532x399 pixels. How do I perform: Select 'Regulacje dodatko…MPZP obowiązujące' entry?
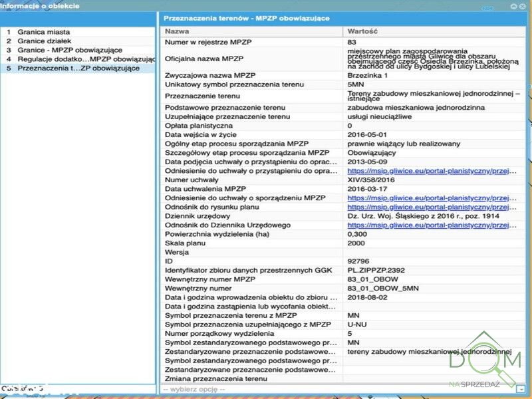coord(80,59)
